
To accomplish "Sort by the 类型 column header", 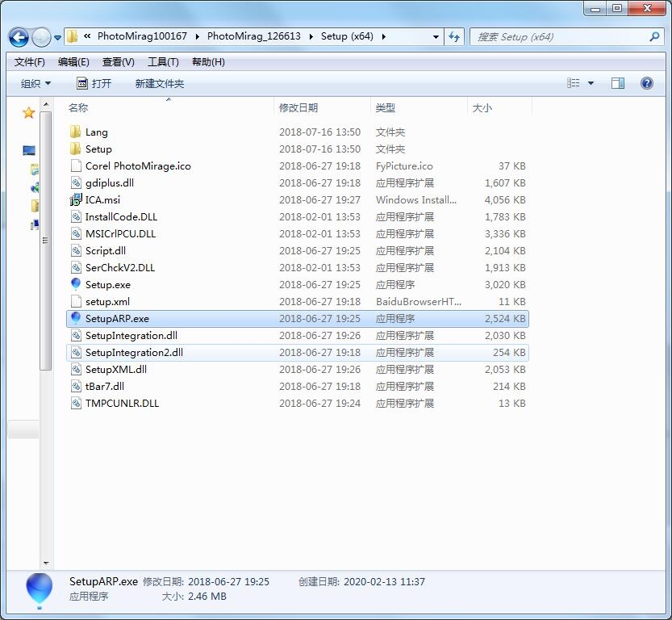I will pos(419,107).
